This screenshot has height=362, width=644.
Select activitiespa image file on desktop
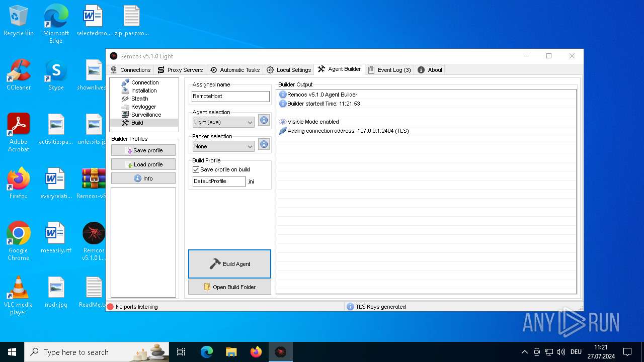pyautogui.click(x=56, y=129)
